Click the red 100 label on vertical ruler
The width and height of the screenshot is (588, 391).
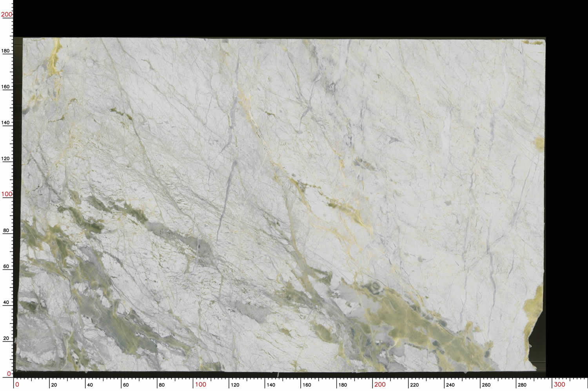pyautogui.click(x=6, y=194)
